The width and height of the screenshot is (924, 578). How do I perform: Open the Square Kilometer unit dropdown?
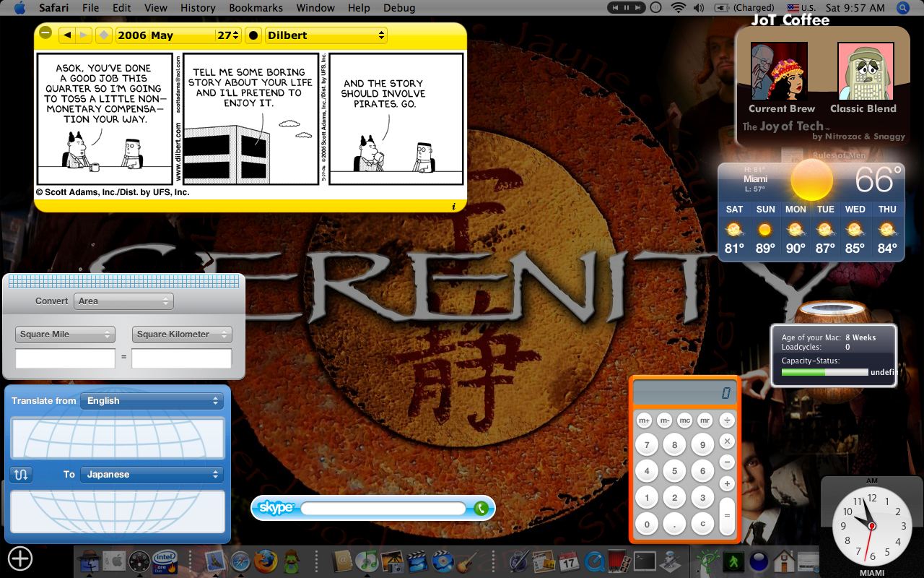pyautogui.click(x=182, y=335)
